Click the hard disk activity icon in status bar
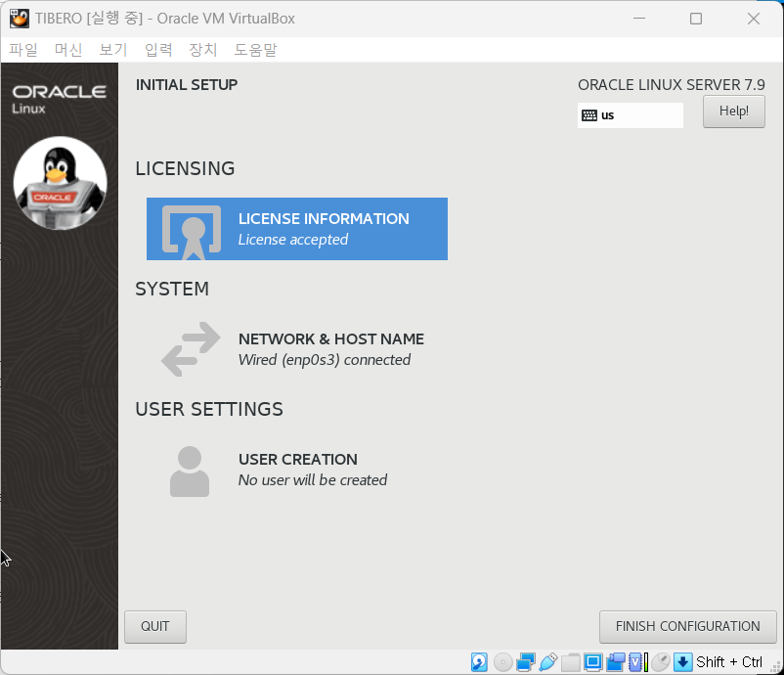 (x=479, y=662)
